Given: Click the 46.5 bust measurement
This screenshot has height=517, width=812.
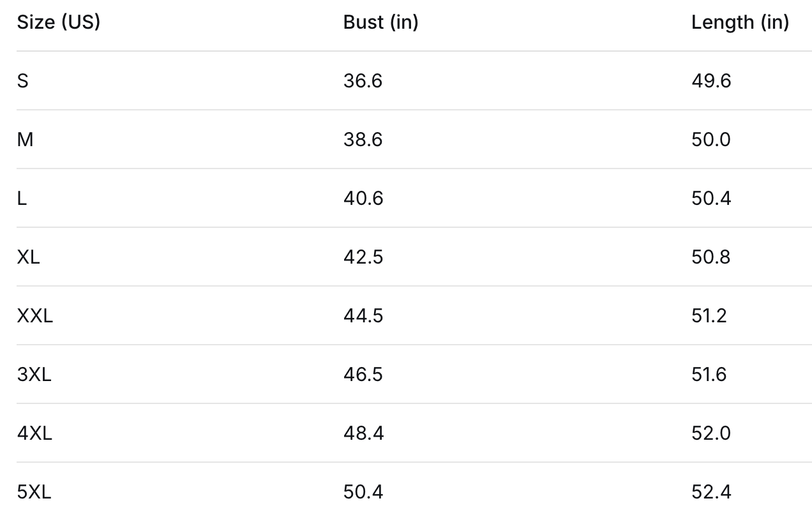Looking at the screenshot, I should point(363,375).
